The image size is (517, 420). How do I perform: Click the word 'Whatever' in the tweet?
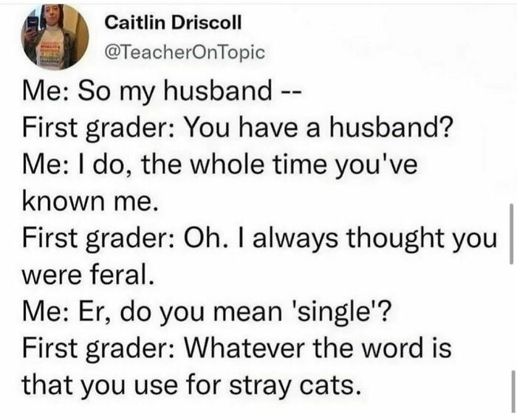click(x=247, y=348)
